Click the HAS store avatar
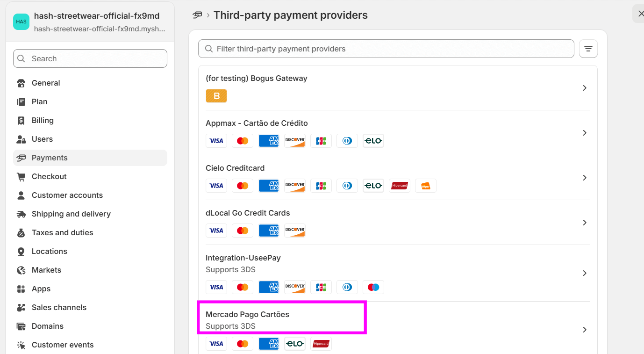Image resolution: width=644 pixels, height=354 pixels. pos(21,22)
